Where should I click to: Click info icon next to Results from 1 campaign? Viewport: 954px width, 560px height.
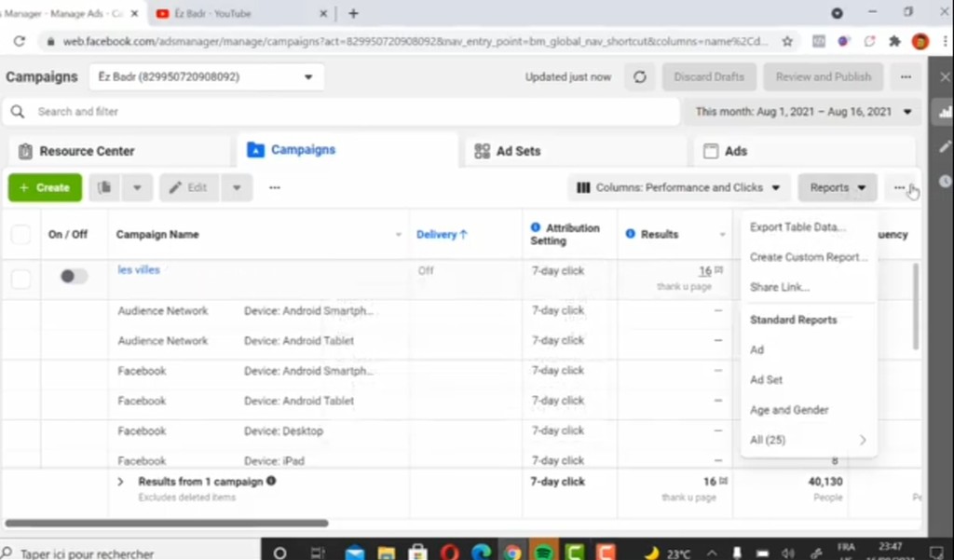click(x=271, y=481)
